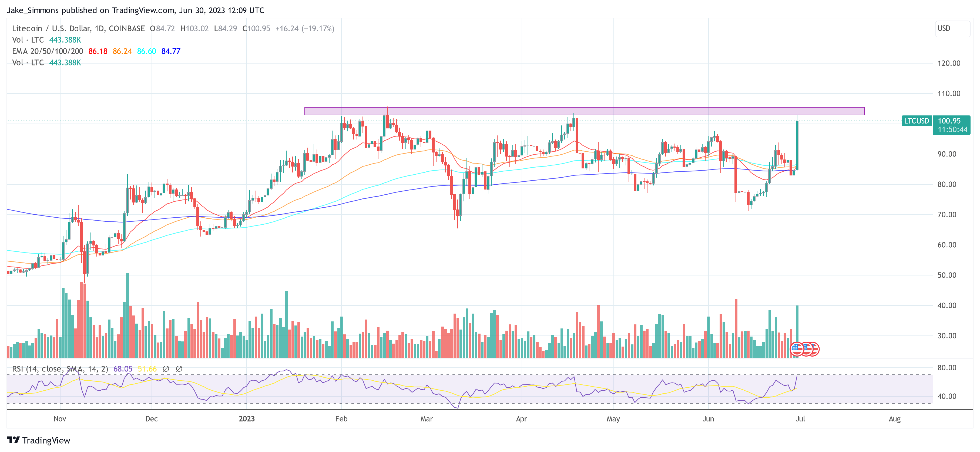Click the red EMA value 86.18
Screen dimensions: 980x452
pyautogui.click(x=98, y=51)
